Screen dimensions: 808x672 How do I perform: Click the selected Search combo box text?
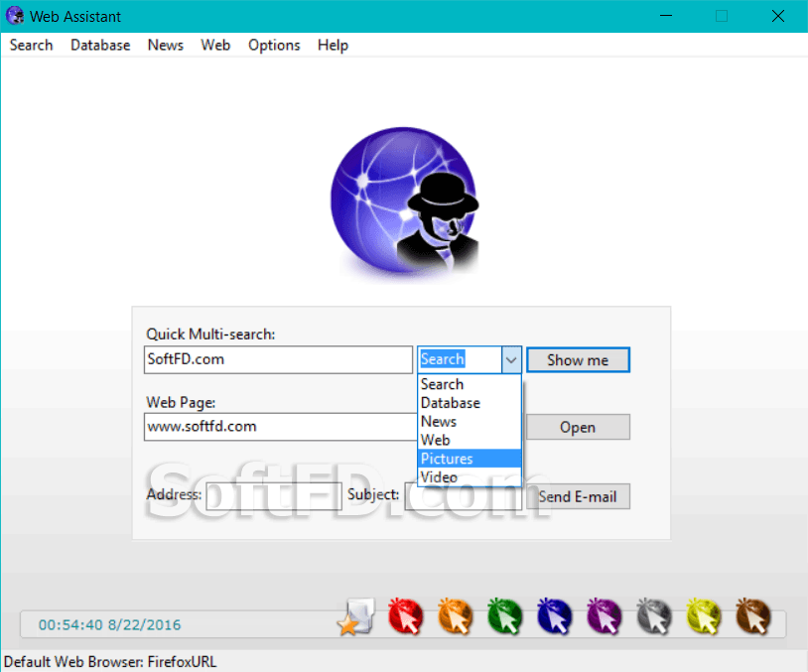443,359
